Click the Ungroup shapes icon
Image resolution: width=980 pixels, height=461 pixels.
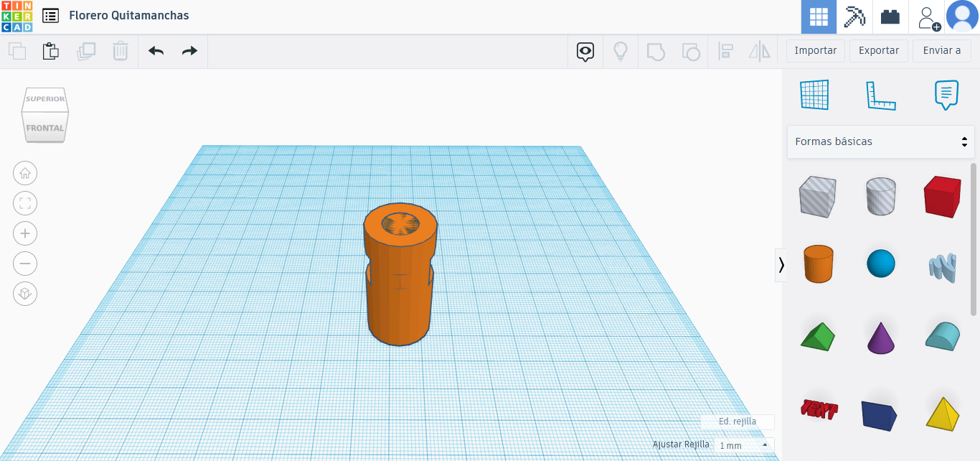click(690, 51)
